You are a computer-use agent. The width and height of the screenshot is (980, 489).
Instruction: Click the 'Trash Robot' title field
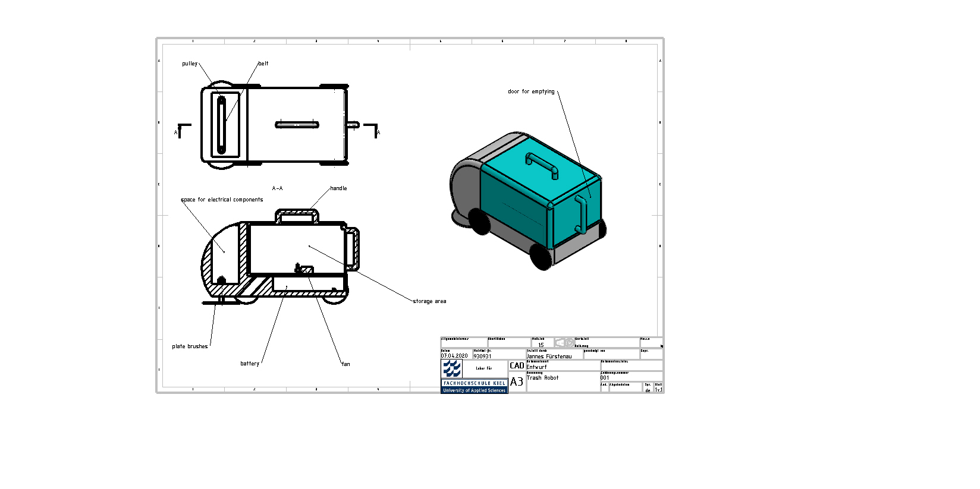pos(543,378)
